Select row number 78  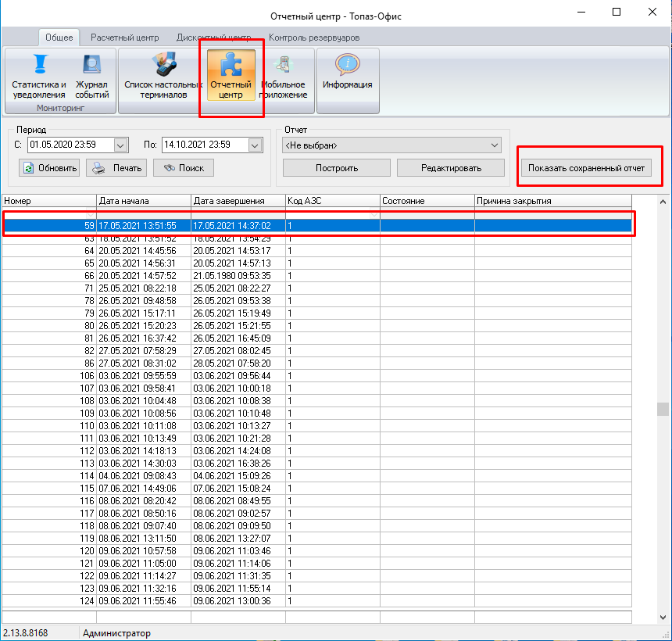[x=316, y=300]
